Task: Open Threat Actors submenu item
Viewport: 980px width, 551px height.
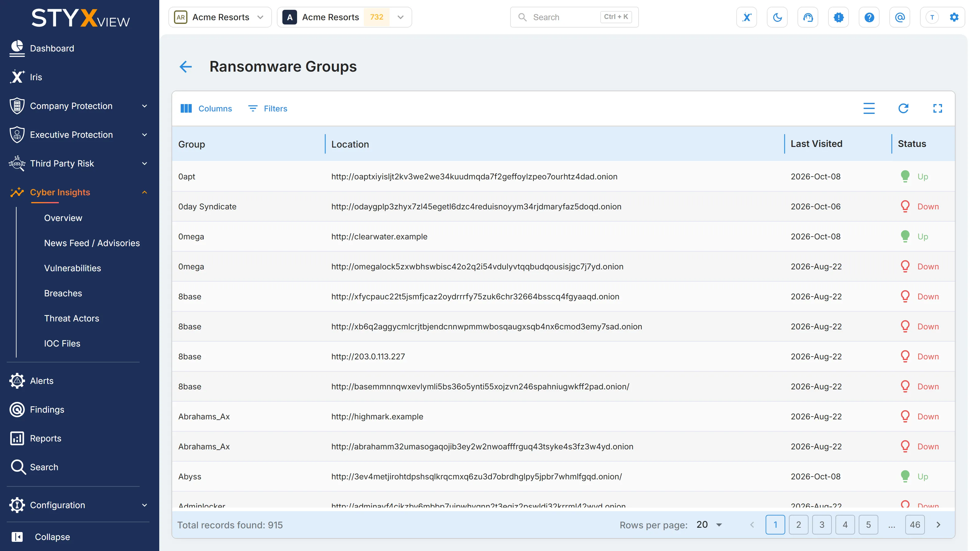Action: (72, 318)
